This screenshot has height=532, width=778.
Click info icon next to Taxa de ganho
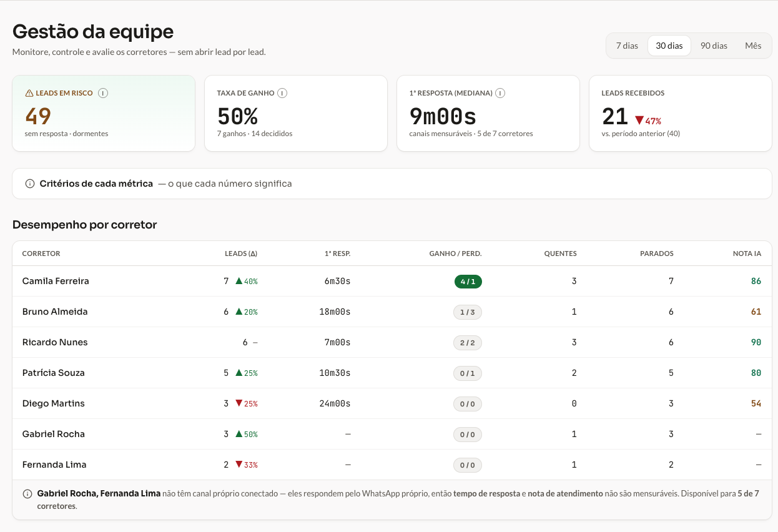click(282, 93)
